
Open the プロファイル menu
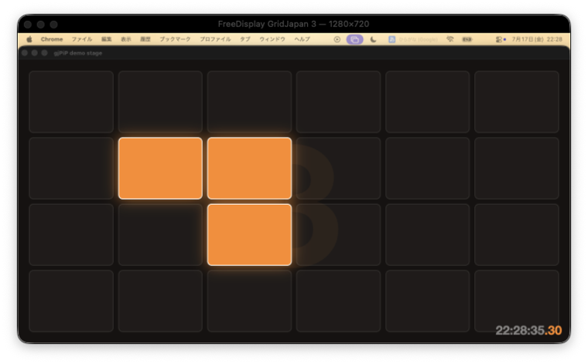point(215,39)
